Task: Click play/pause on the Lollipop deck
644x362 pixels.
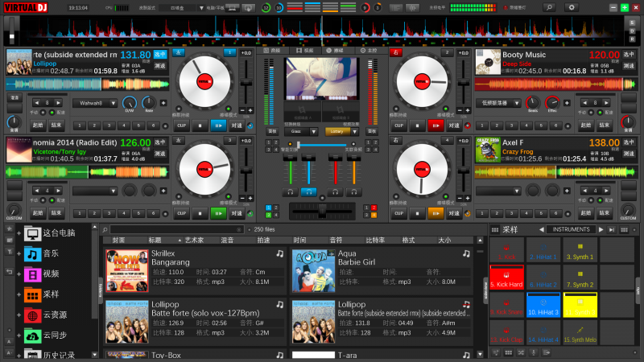Action: [218, 125]
